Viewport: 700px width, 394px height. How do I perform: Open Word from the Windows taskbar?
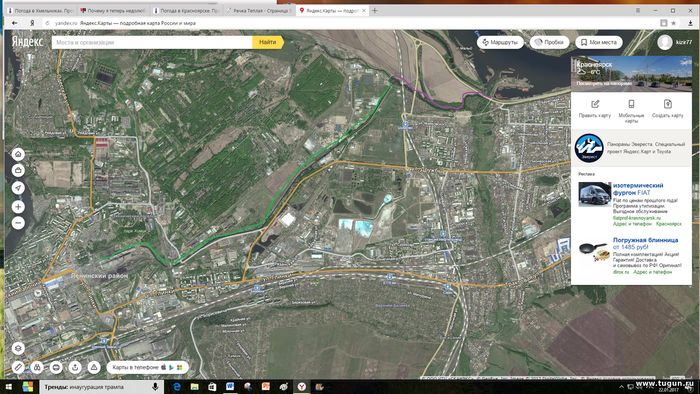coord(230,386)
